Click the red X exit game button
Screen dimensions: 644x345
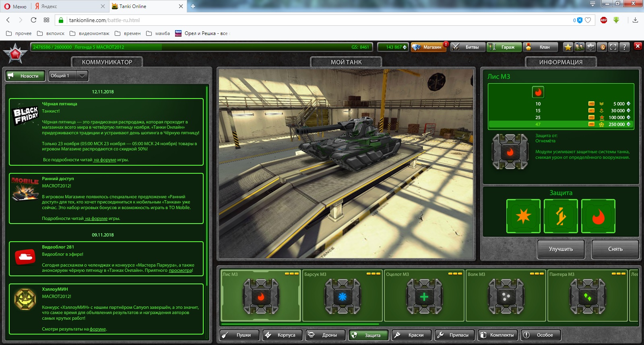pyautogui.click(x=638, y=46)
